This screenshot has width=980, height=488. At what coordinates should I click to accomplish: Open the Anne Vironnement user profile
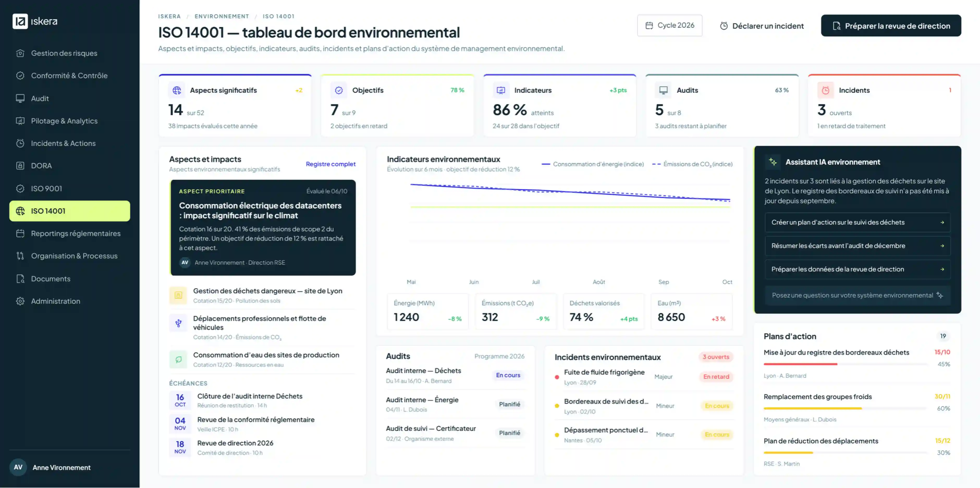tap(70, 467)
